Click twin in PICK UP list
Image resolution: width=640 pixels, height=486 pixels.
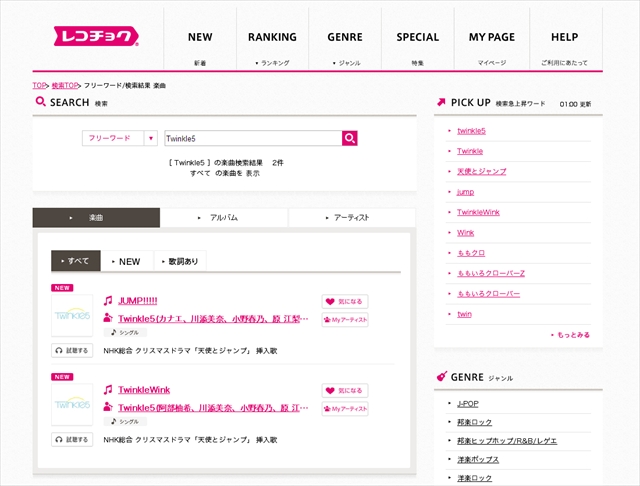coord(464,314)
